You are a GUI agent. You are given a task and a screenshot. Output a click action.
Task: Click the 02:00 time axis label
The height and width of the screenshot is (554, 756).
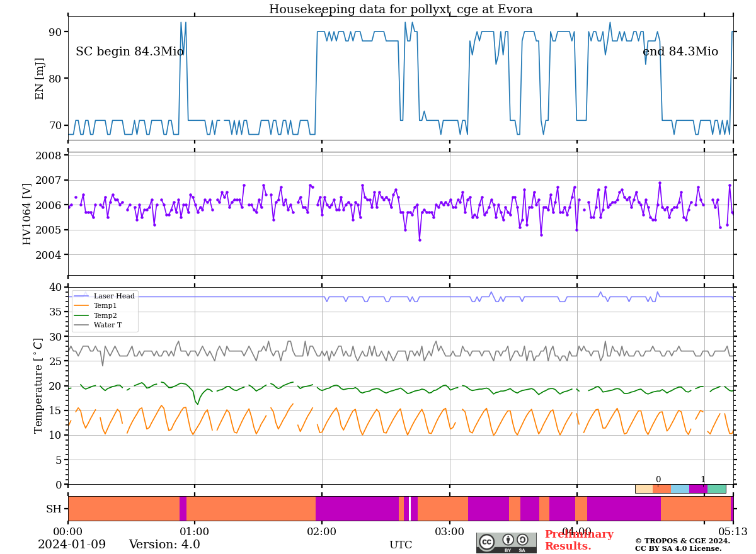coord(322,532)
